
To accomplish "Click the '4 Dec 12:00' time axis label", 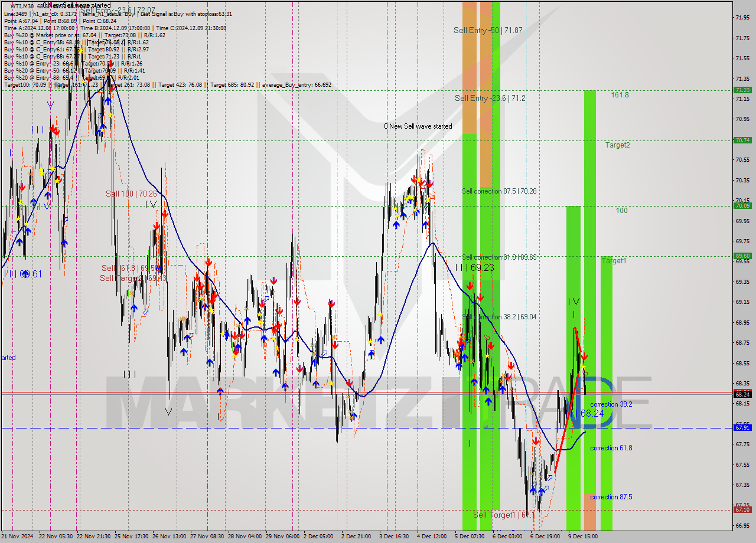I will click(432, 537).
